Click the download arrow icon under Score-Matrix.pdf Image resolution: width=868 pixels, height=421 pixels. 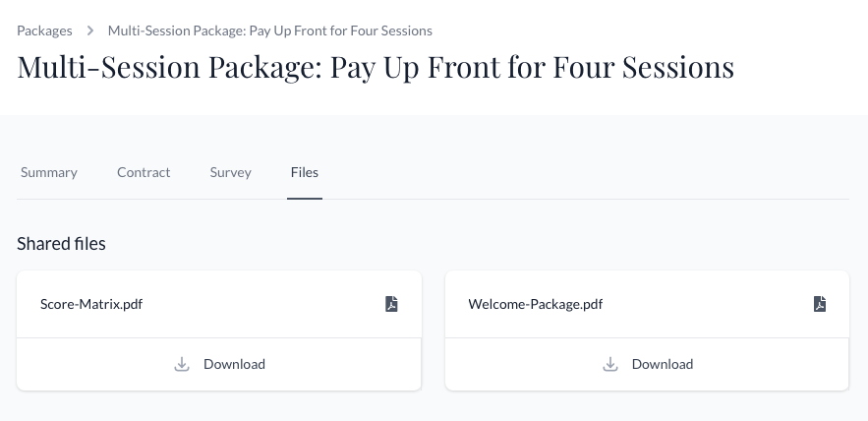(x=182, y=364)
